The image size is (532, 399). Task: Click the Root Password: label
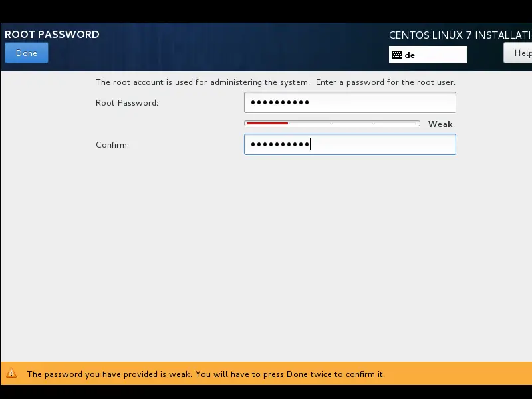pos(127,103)
